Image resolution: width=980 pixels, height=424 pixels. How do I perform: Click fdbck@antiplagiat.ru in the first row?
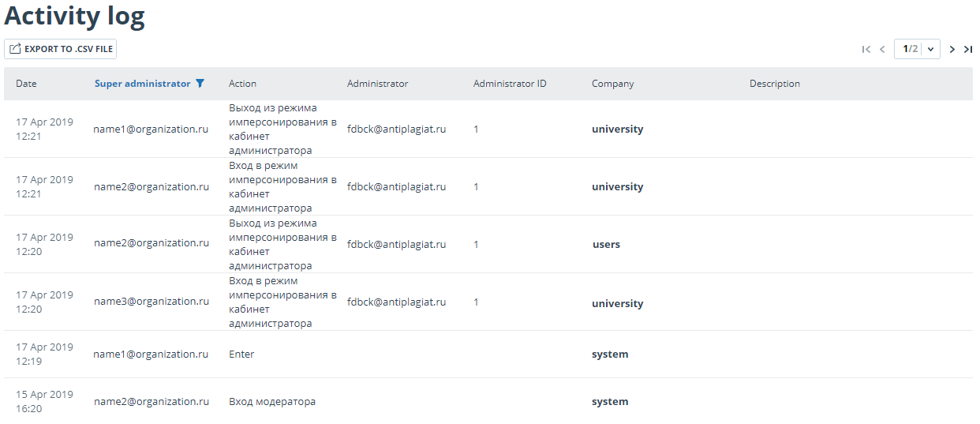(x=397, y=129)
